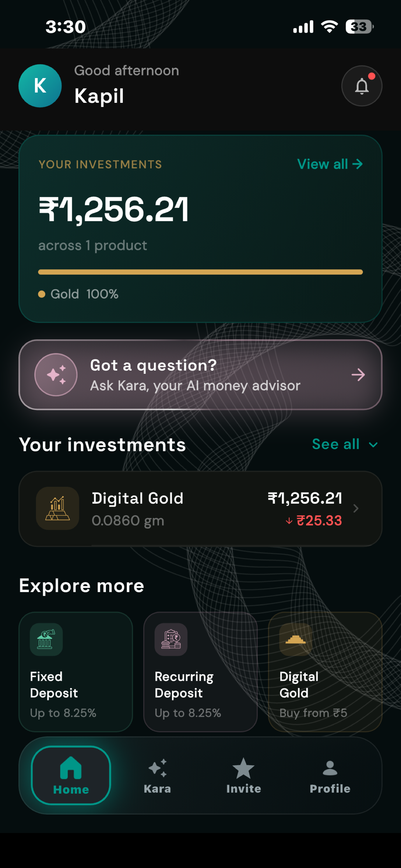Click the gold allocation progress bar

pos(200,272)
